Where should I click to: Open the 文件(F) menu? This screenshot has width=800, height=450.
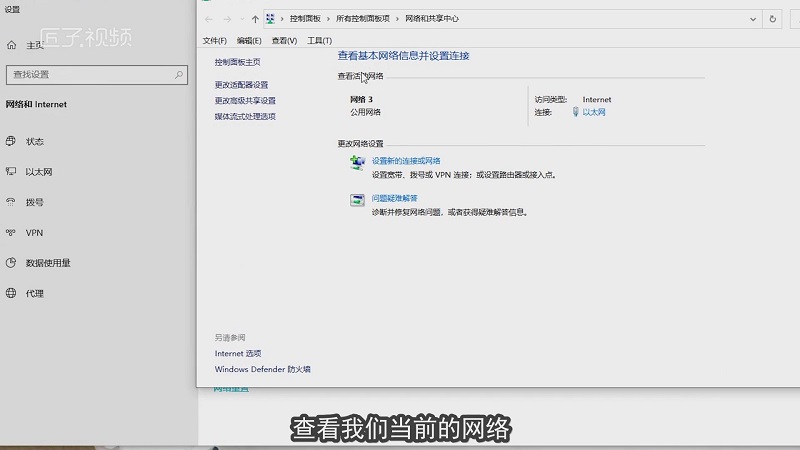pyautogui.click(x=215, y=41)
